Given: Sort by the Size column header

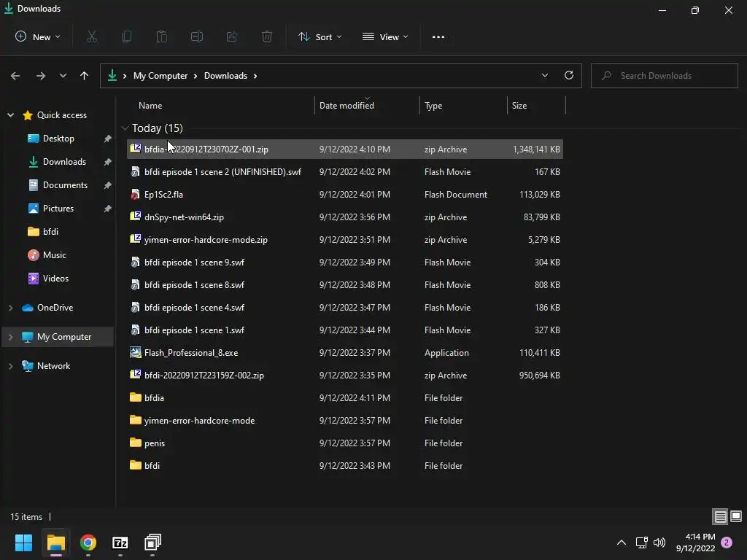Looking at the screenshot, I should [519, 105].
